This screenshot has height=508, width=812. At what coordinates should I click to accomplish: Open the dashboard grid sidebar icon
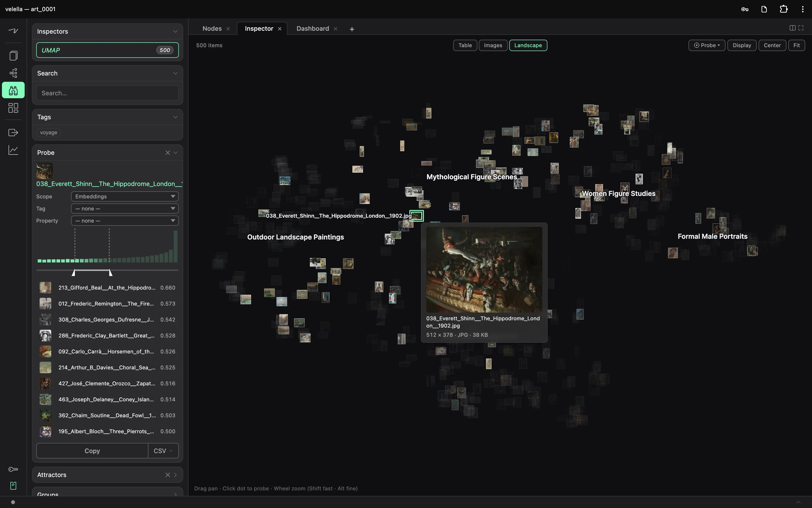tap(13, 108)
